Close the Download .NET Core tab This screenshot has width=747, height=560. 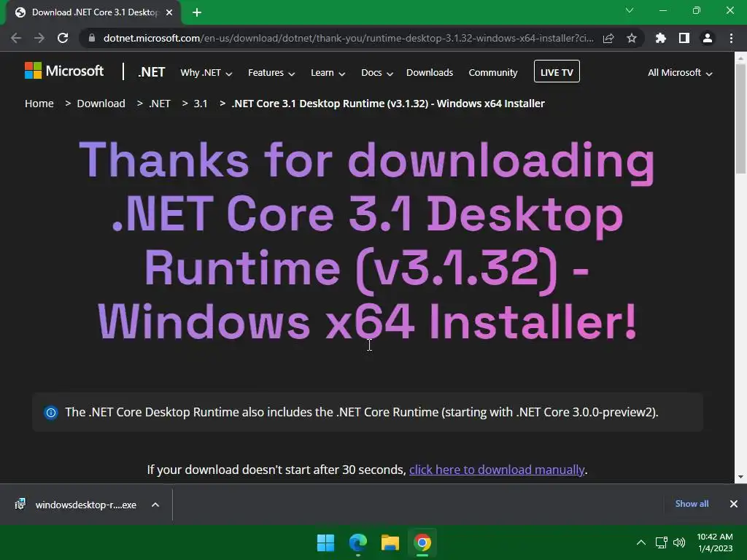pos(169,12)
